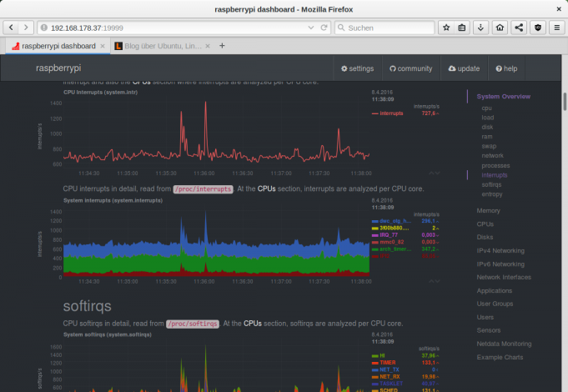Reload the page using the refresh icon
The height and width of the screenshot is (392, 568).
pyautogui.click(x=324, y=28)
